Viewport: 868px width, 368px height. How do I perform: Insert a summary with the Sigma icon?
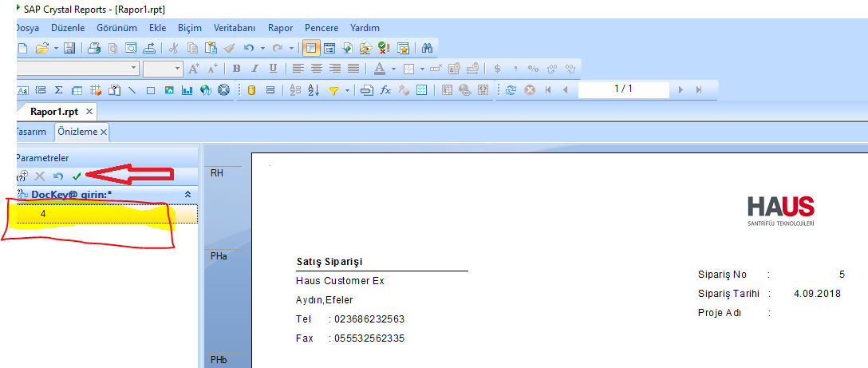click(58, 90)
